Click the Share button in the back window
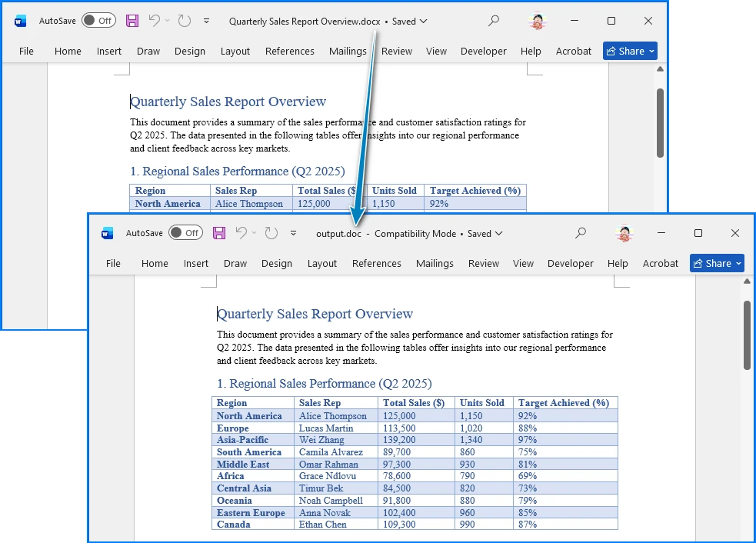Screen dimensions: 756x543 click(630, 51)
